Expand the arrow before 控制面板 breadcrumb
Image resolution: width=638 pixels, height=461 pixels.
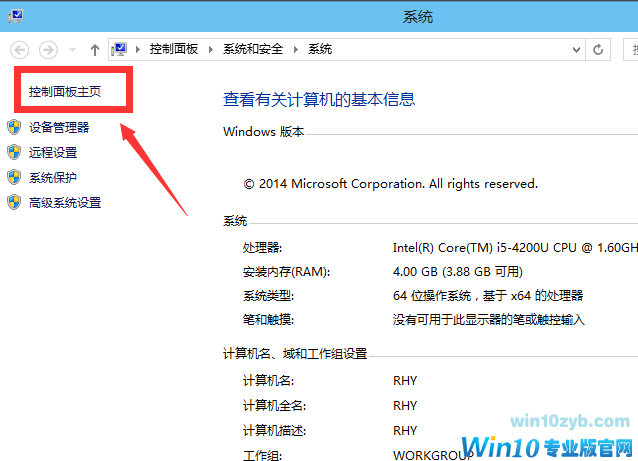coord(138,50)
